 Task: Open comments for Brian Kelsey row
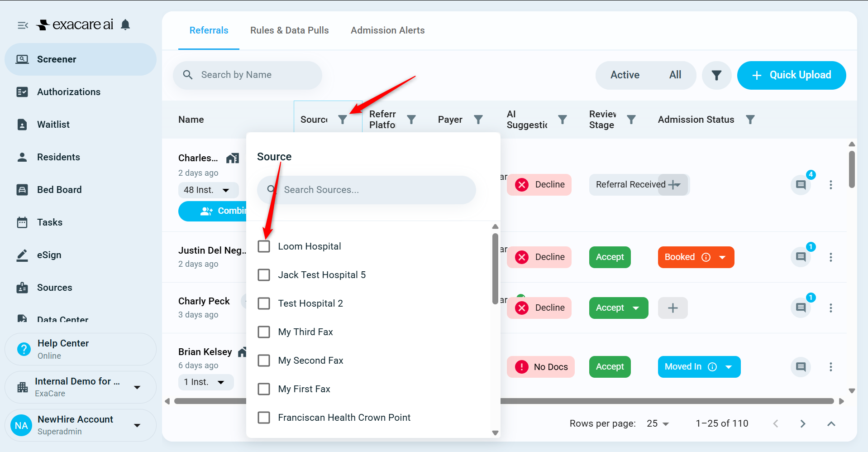801,367
